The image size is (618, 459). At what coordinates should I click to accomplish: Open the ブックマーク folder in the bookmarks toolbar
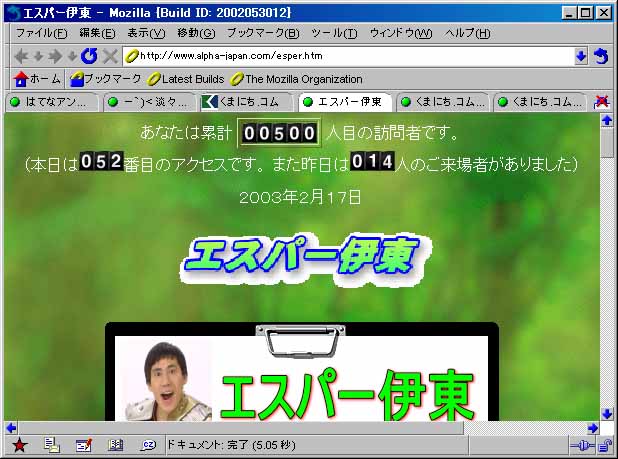(105, 79)
